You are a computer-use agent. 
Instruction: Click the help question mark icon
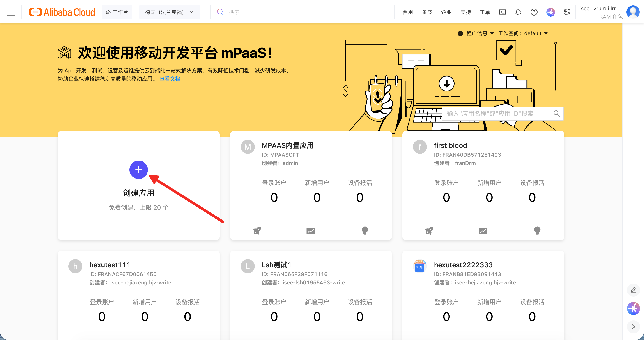pos(534,12)
